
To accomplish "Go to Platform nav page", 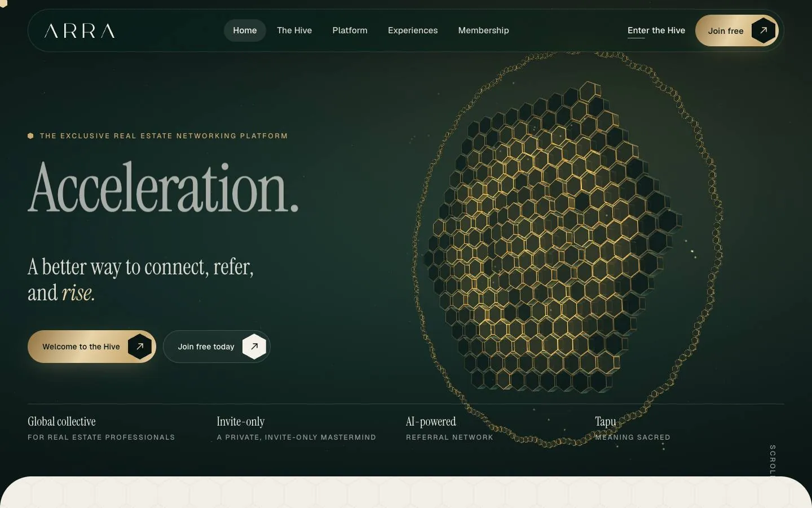I will pyautogui.click(x=350, y=30).
